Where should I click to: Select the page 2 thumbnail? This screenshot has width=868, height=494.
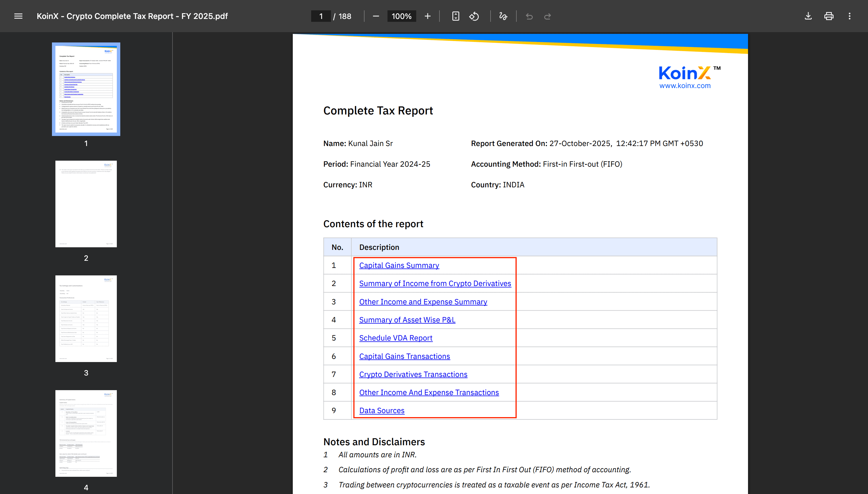[x=86, y=204]
